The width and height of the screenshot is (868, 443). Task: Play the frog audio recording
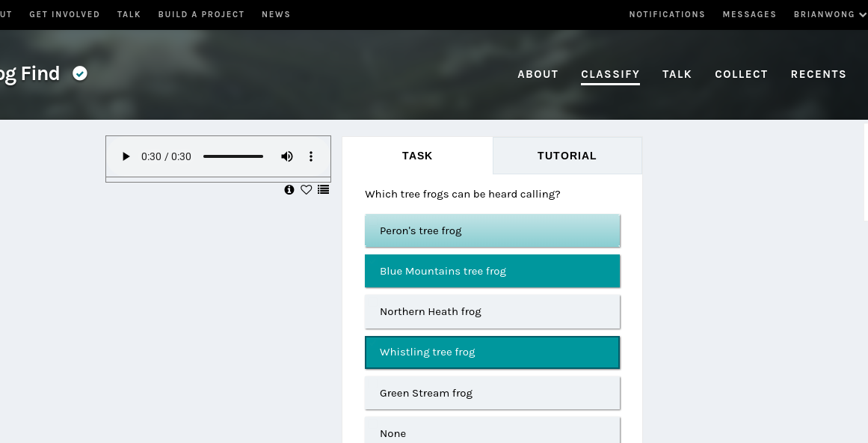tap(126, 156)
